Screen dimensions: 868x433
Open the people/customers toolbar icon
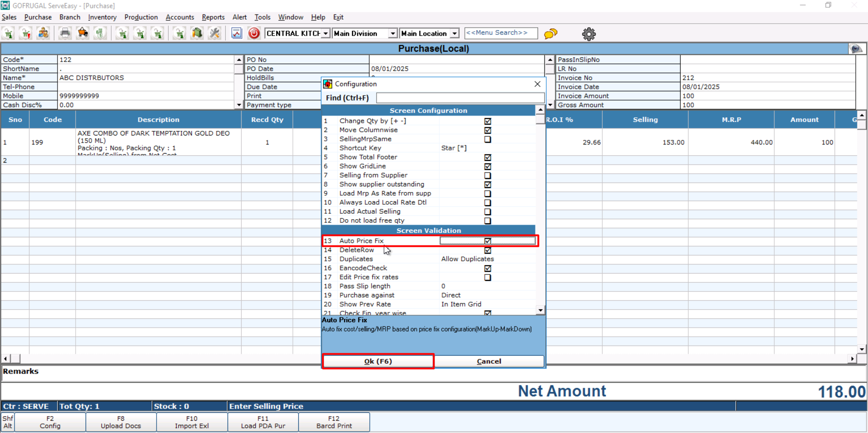tap(43, 34)
